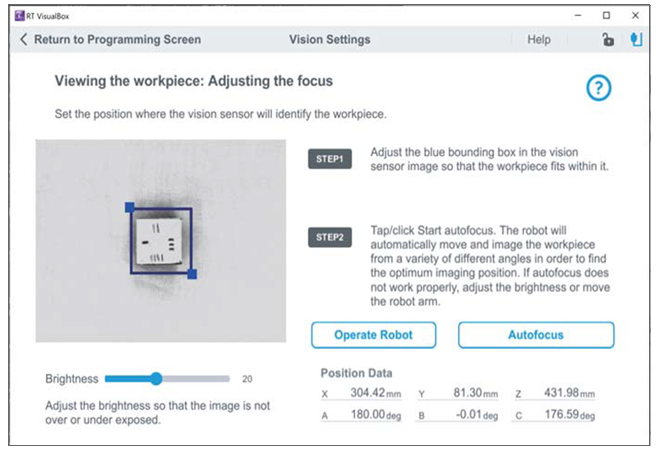The height and width of the screenshot is (450, 660).
Task: Click the bottom-right bounding box handle
Action: [192, 273]
